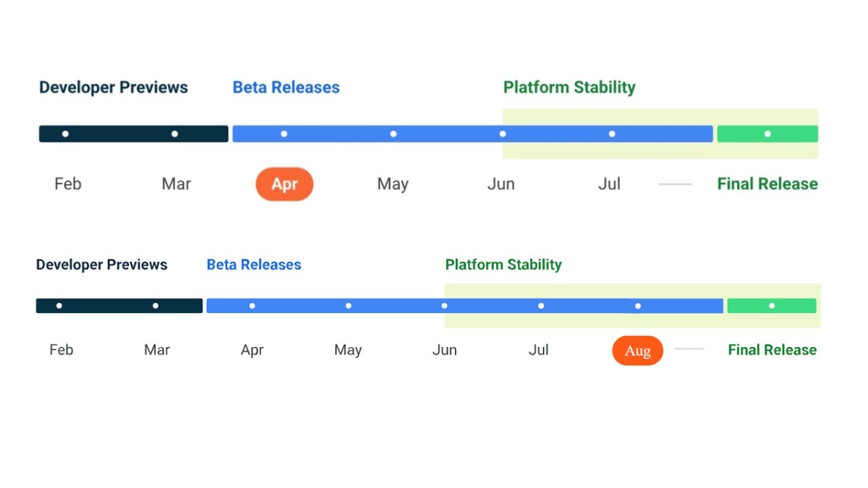Click the bottom Beta Releases heading
The image size is (868, 488).
pos(254,265)
